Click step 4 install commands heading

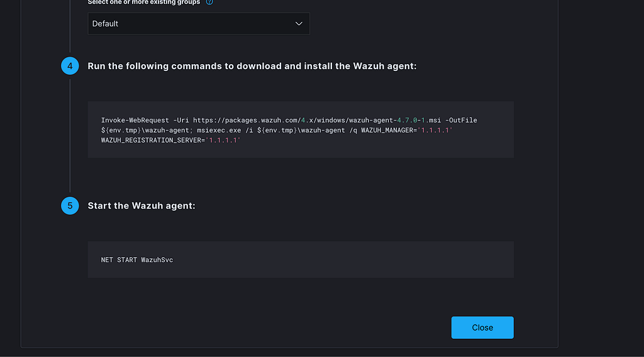pyautogui.click(x=252, y=66)
